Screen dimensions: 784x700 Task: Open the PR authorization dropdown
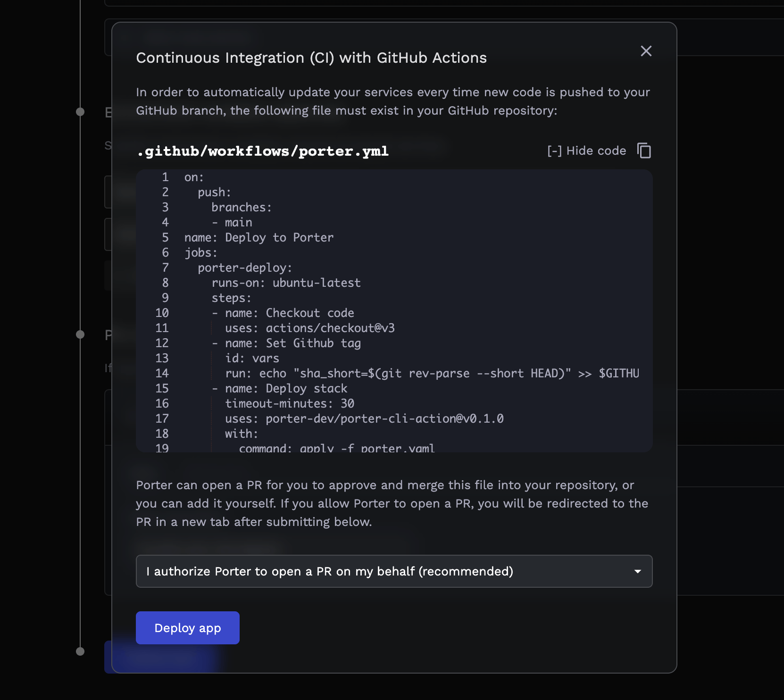tap(394, 571)
